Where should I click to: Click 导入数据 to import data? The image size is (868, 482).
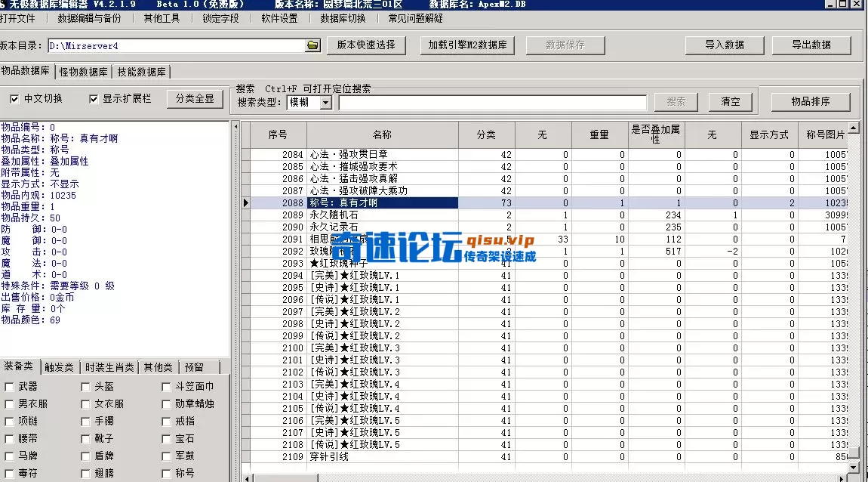coord(724,45)
